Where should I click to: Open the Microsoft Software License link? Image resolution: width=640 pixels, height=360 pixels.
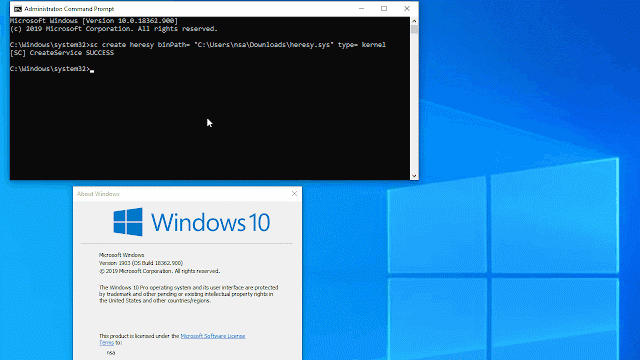point(213,336)
